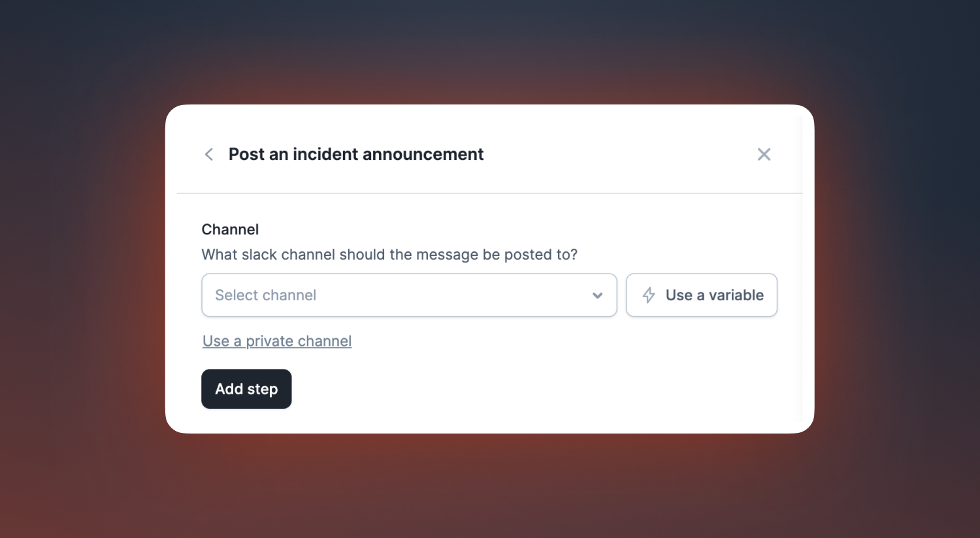Click the Select channel placeholder text

(x=265, y=295)
